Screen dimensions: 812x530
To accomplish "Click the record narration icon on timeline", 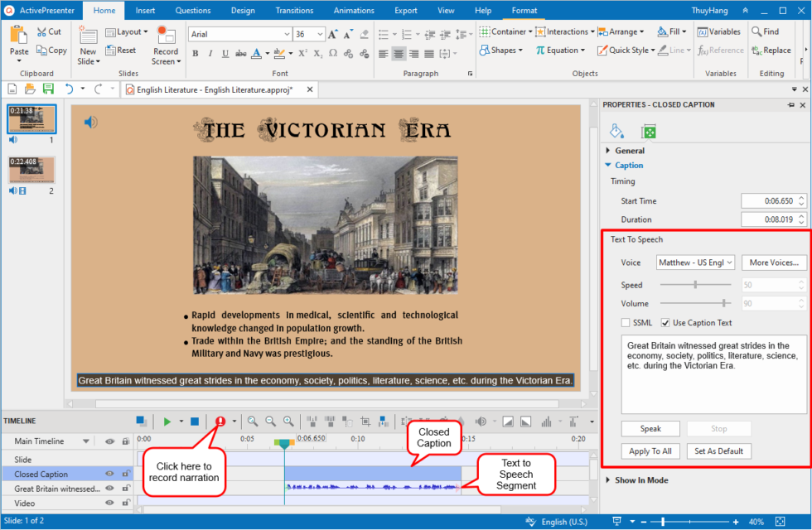I will (220, 421).
